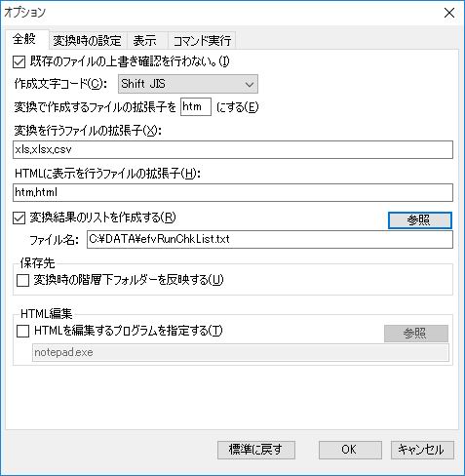The width and height of the screenshot is (465, 476).
Task: Click the 標準に戻す button
Action: point(256,450)
